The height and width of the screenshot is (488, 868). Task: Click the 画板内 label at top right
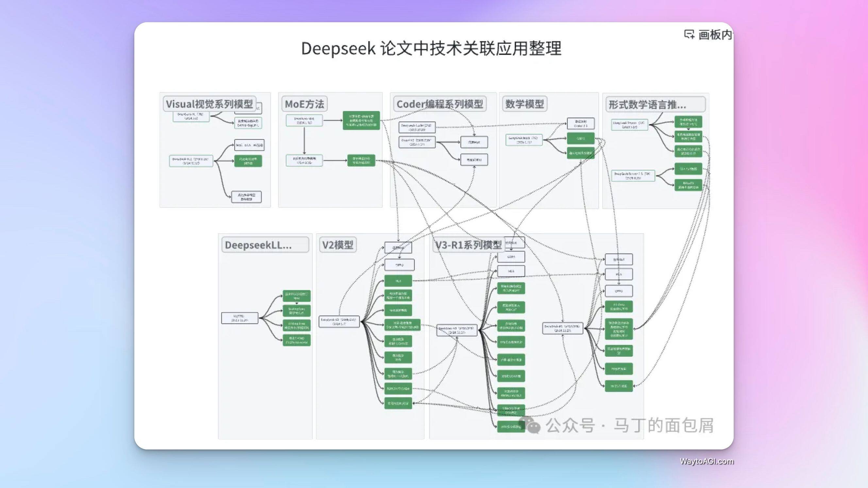coord(715,35)
